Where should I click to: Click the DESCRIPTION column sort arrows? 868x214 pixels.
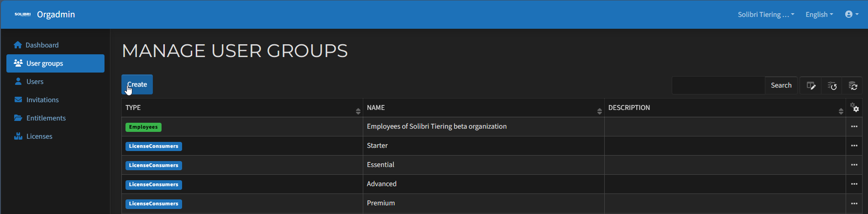pyautogui.click(x=841, y=111)
